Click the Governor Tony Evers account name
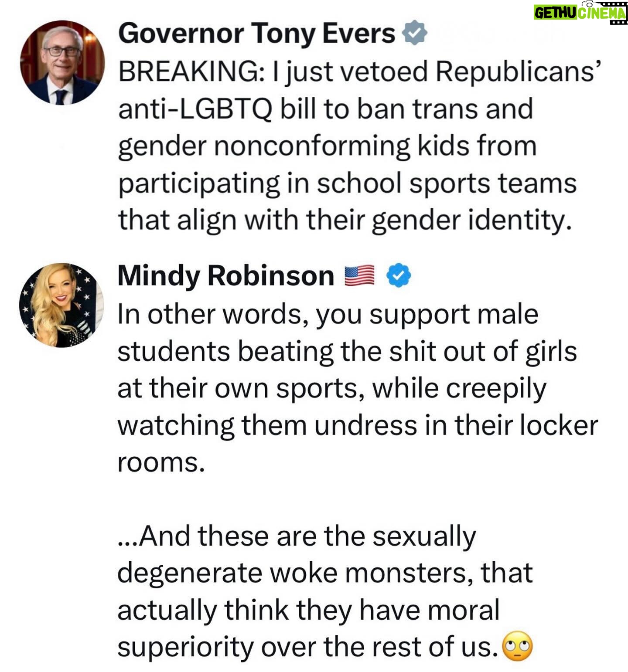Image resolution: width=628 pixels, height=672 pixels. tap(256, 34)
